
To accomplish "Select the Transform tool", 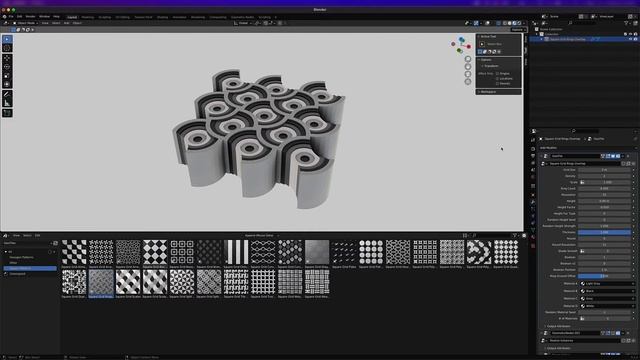I will 7,84.
